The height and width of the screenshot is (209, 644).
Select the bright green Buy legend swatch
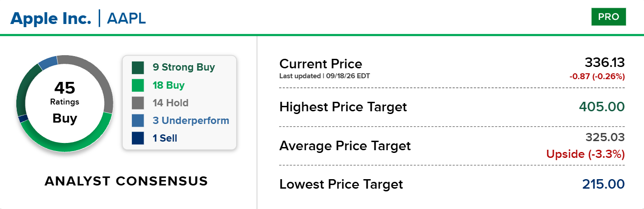pos(138,85)
